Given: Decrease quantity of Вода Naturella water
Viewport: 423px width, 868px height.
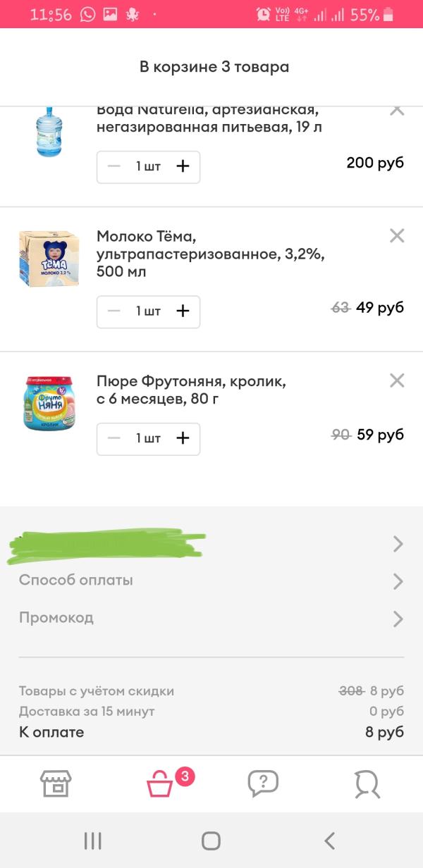Looking at the screenshot, I should [x=114, y=166].
